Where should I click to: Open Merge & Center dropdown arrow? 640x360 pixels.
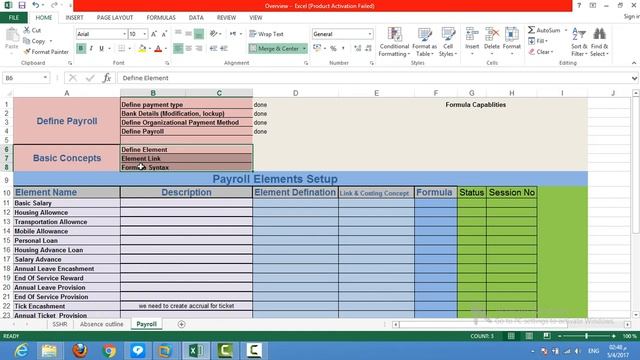click(304, 49)
